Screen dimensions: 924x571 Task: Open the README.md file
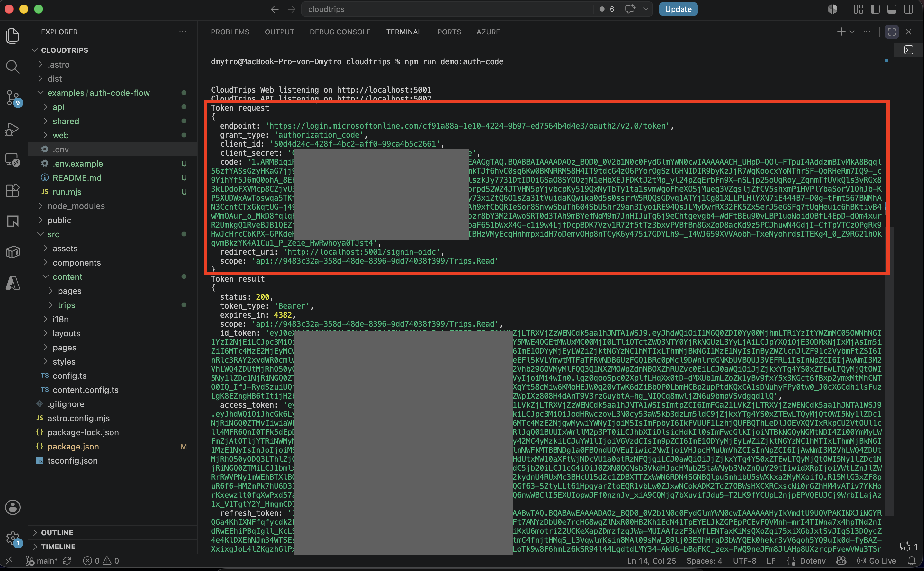(113, 177)
